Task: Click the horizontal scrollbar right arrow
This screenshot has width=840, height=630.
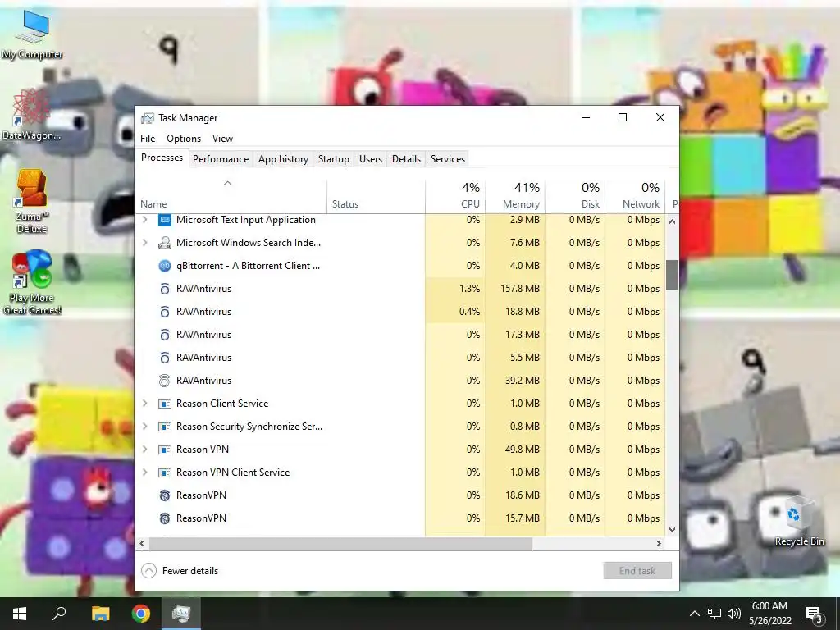Action: click(x=659, y=543)
